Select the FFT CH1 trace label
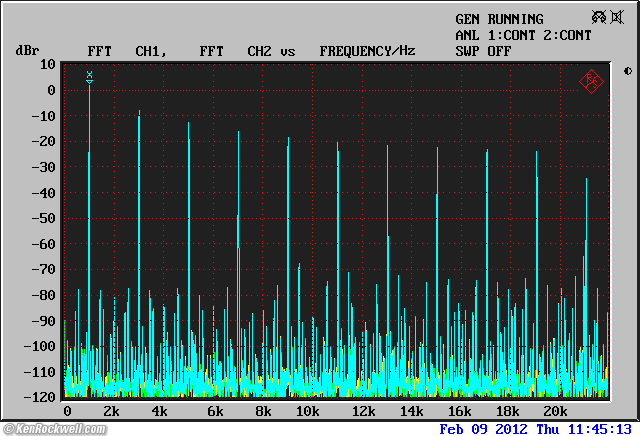This screenshot has height=436, width=640. (125, 50)
